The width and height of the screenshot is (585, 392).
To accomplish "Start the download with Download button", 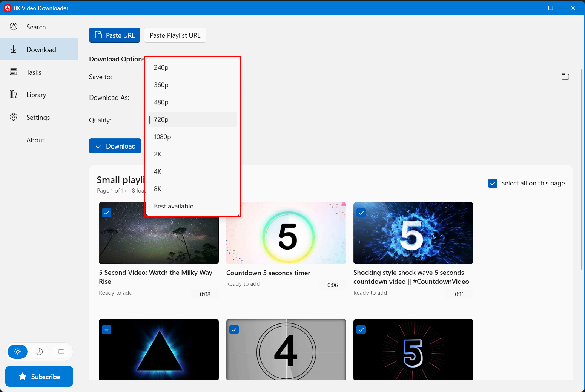I will click(115, 146).
